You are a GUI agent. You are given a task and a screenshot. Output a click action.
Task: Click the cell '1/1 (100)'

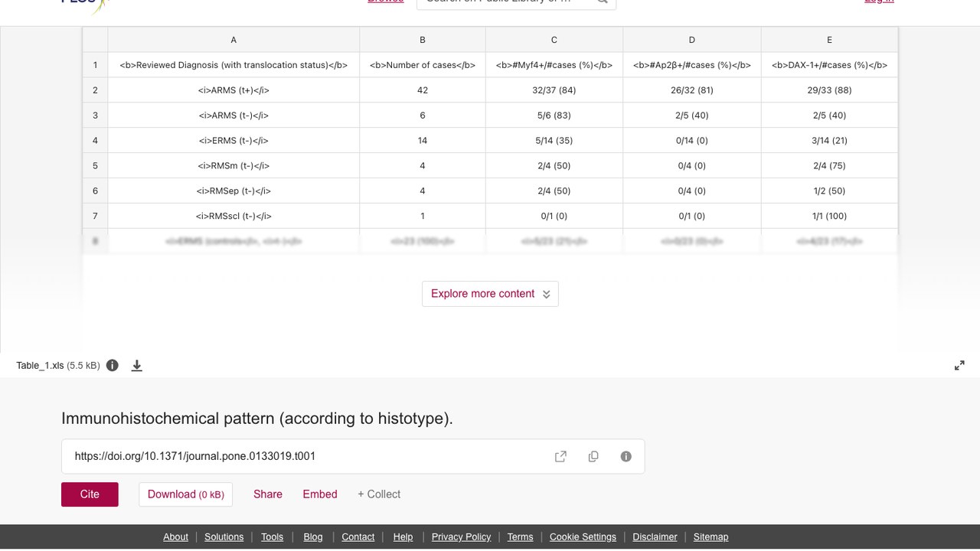coord(829,216)
